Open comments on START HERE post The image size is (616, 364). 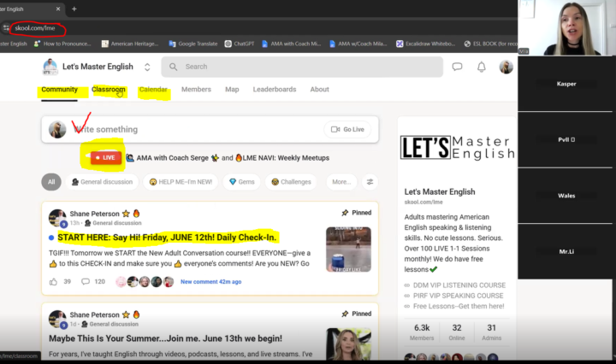pos(86,282)
